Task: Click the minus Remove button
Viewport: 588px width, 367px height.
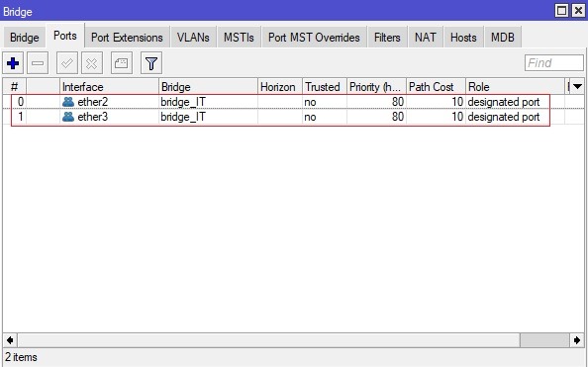Action: (38, 63)
